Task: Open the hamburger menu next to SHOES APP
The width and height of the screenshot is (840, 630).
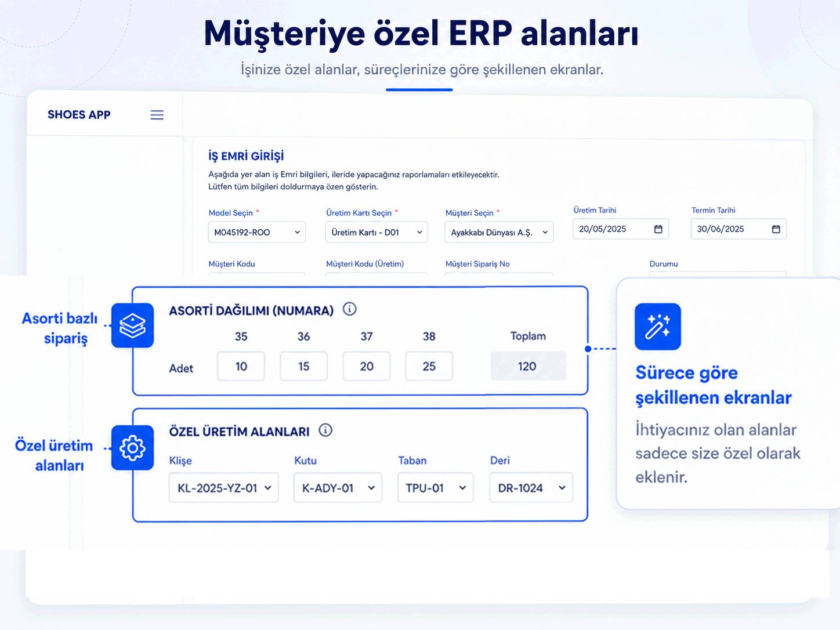Action: [157, 115]
